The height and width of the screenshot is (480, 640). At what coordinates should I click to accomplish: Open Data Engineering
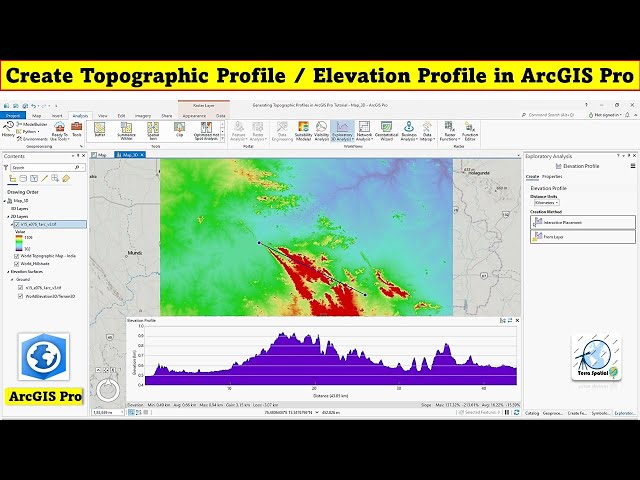[282, 131]
